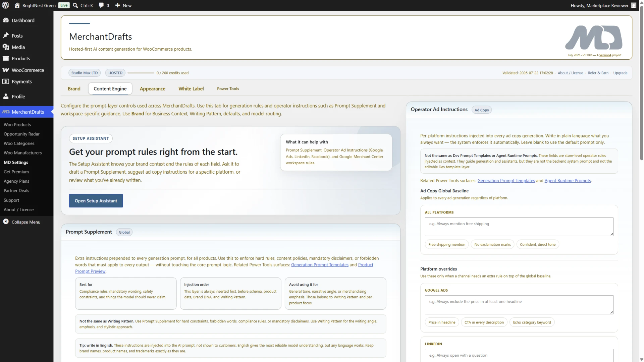This screenshot has width=644, height=362.
Task: Click the home icon beside BrightNest Green
Action: pos(17,5)
